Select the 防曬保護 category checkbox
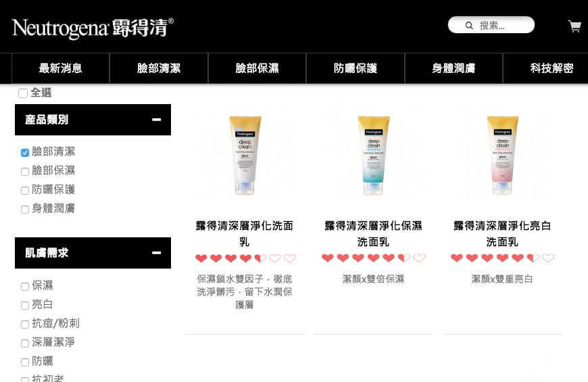588x382 pixels. coord(25,190)
